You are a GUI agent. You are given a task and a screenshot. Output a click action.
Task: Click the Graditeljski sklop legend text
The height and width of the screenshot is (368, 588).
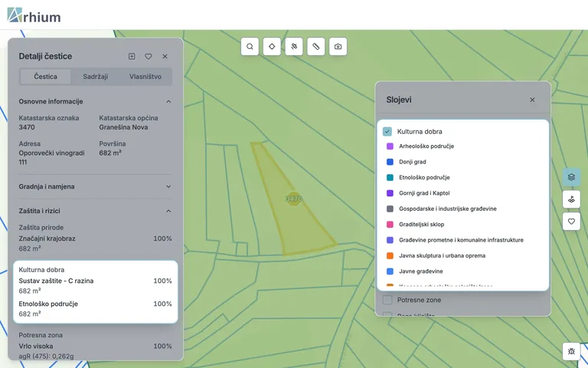tap(422, 224)
